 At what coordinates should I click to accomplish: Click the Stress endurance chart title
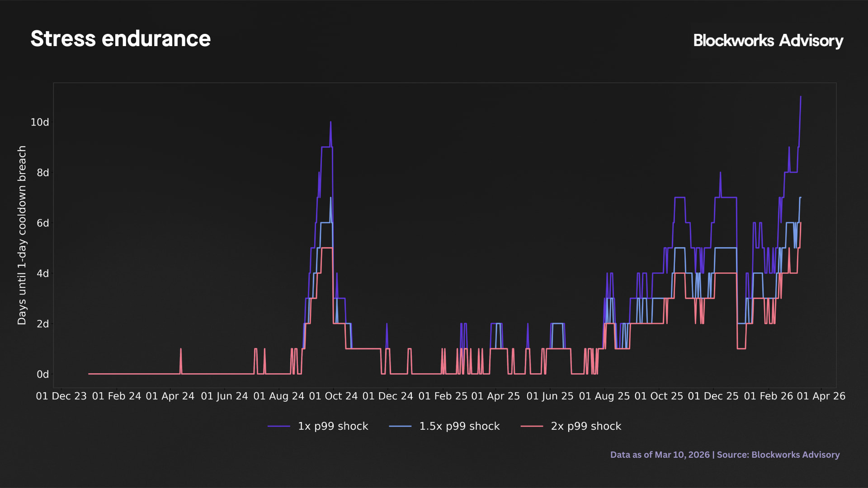(x=121, y=39)
